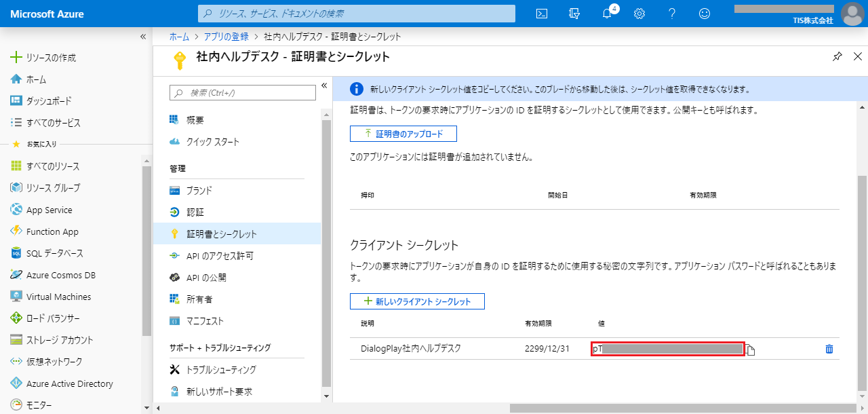Click the client secret value field
Image resolution: width=868 pixels, height=414 pixels.
click(x=668, y=349)
